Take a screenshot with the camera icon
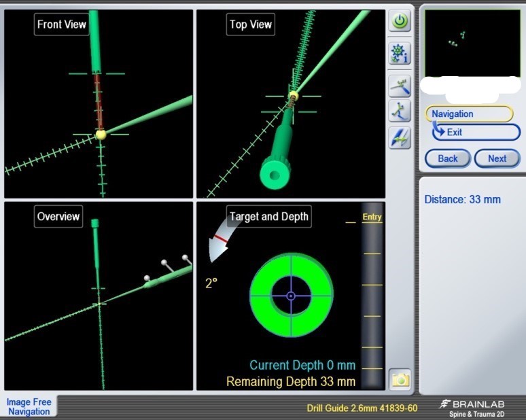This screenshot has width=526, height=420. [400, 380]
